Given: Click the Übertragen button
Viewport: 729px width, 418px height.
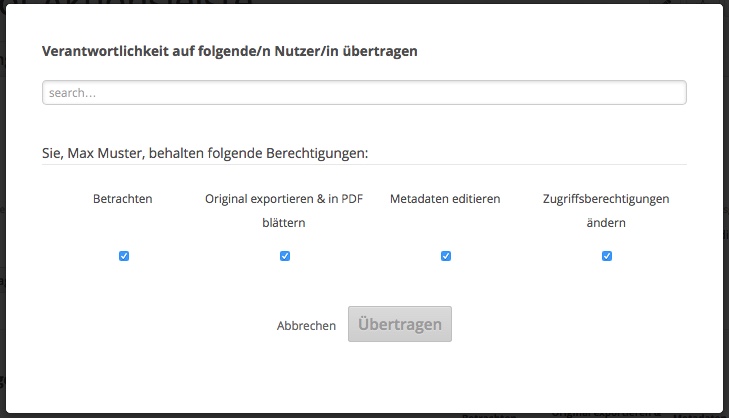Looking at the screenshot, I should point(400,324).
